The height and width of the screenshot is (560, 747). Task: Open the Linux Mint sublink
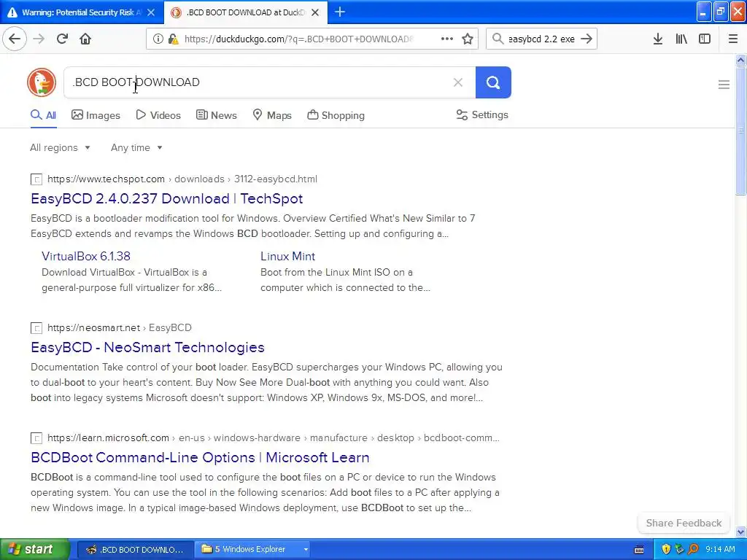(x=287, y=256)
